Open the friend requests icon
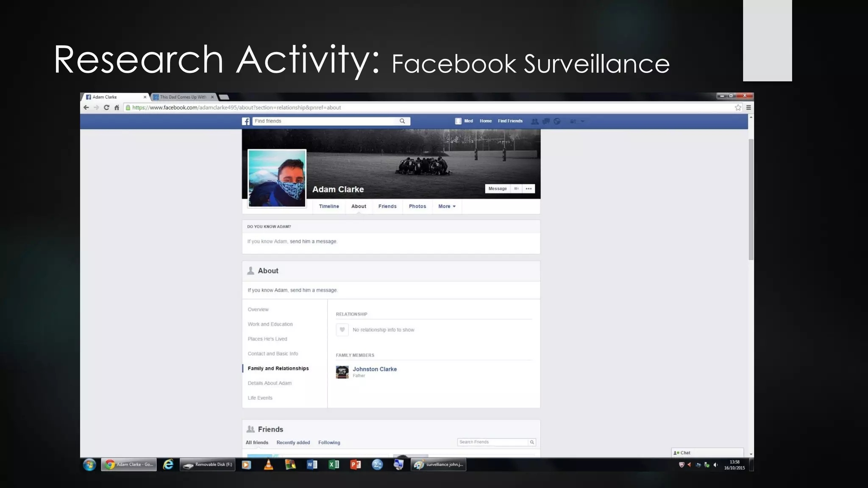Image resolution: width=868 pixels, height=488 pixels. (535, 121)
